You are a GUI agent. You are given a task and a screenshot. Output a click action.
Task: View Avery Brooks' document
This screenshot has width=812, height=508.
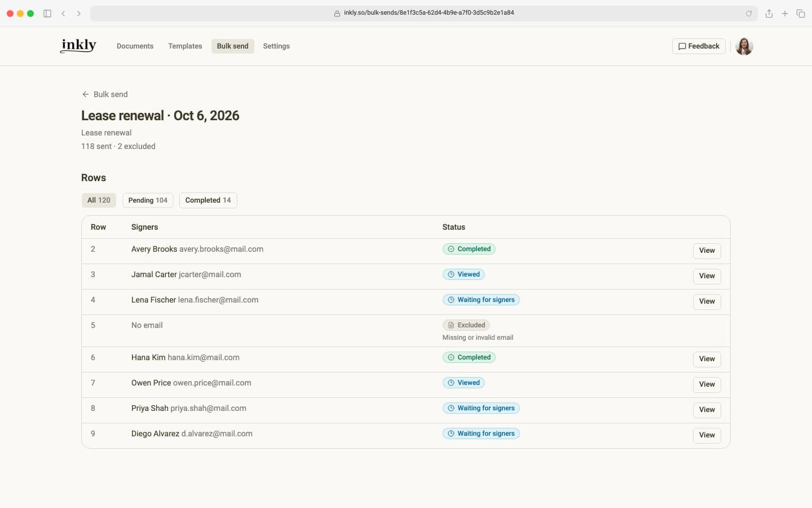(x=707, y=251)
